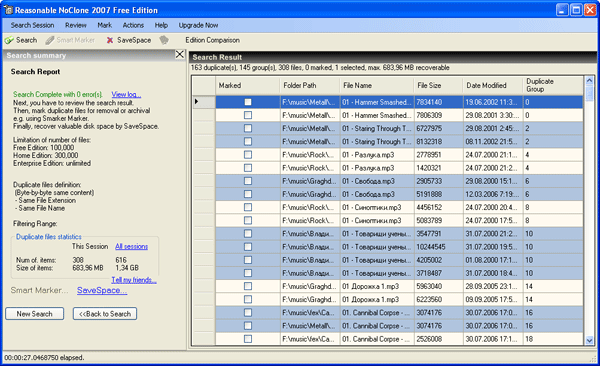Sort by the File Name column header

point(377,85)
